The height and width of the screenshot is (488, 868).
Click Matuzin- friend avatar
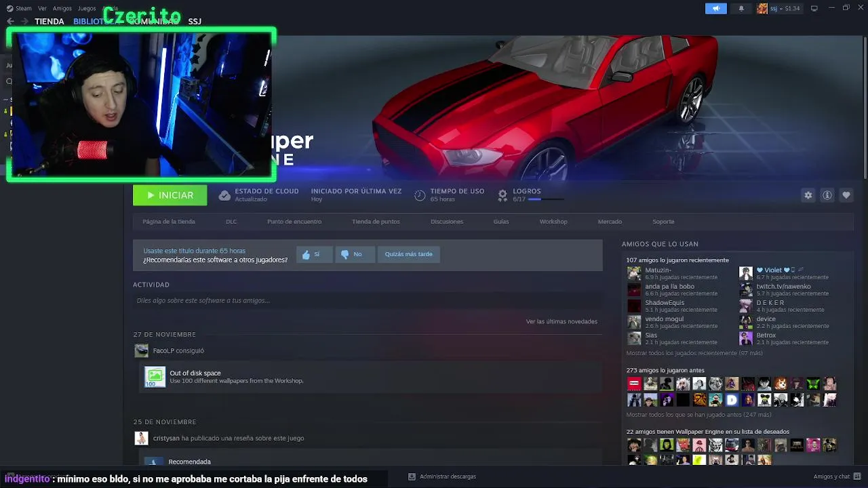tap(634, 273)
